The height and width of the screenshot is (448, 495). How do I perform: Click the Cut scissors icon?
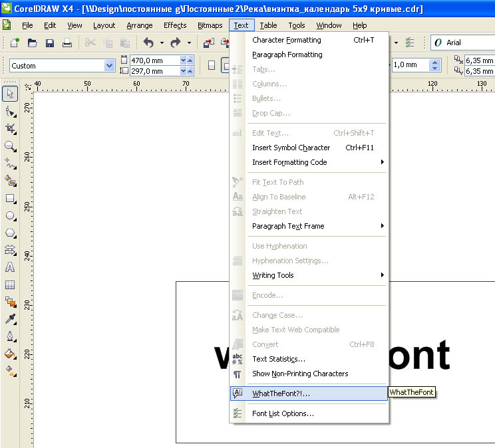[90, 43]
